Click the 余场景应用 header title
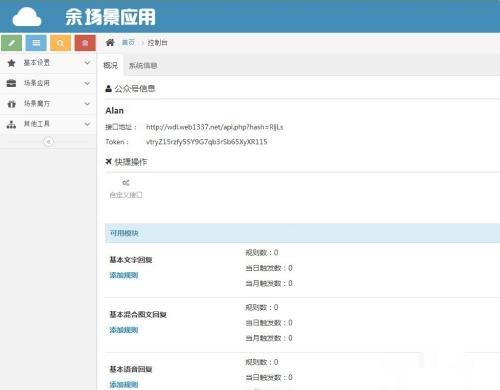500x390 pixels. (x=110, y=17)
